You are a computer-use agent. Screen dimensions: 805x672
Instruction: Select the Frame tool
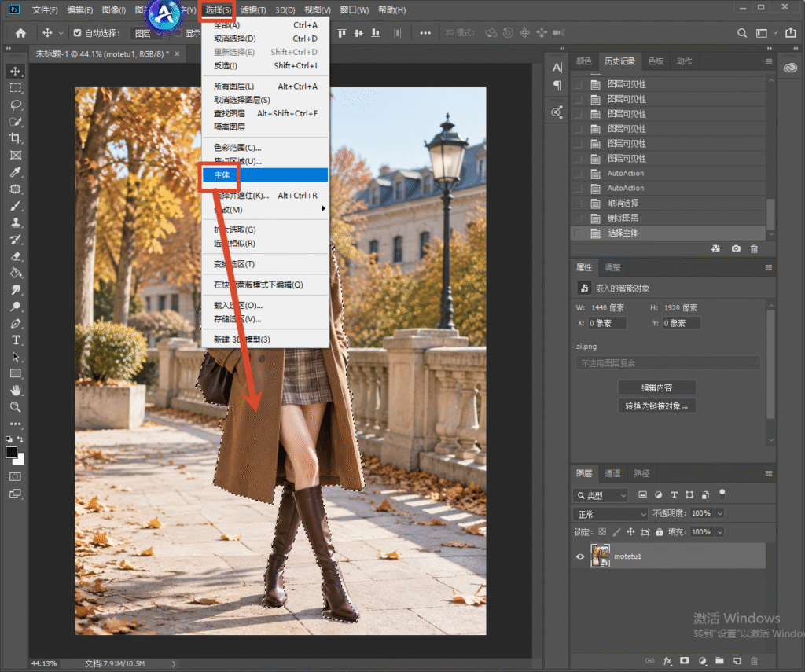(16, 155)
